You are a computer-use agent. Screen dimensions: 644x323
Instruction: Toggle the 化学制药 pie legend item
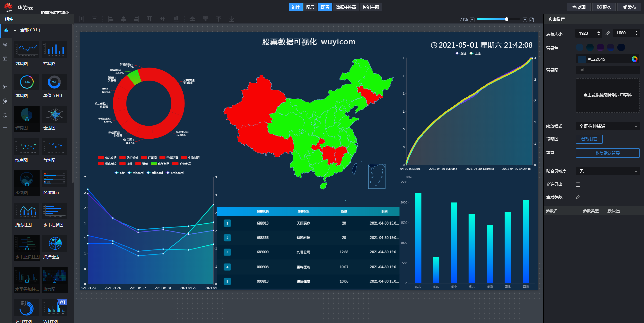pyautogui.click(x=160, y=164)
